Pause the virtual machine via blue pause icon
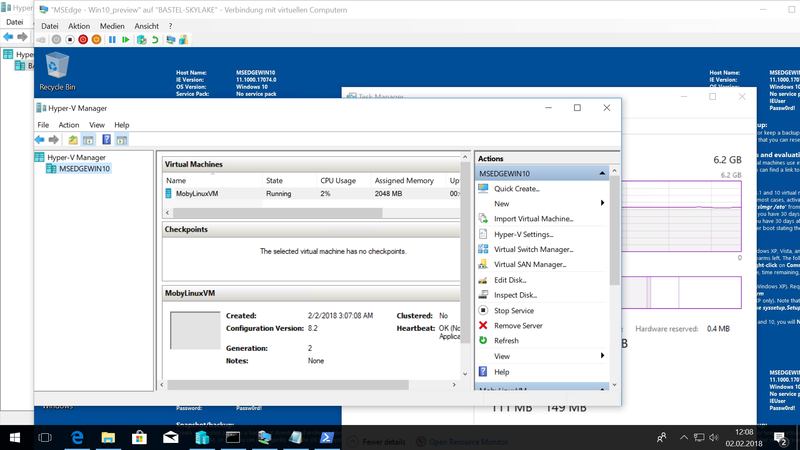800x450 pixels. [112, 39]
